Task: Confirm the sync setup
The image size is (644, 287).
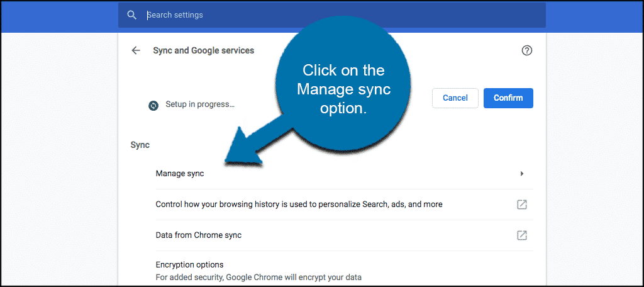Action: 508,98
